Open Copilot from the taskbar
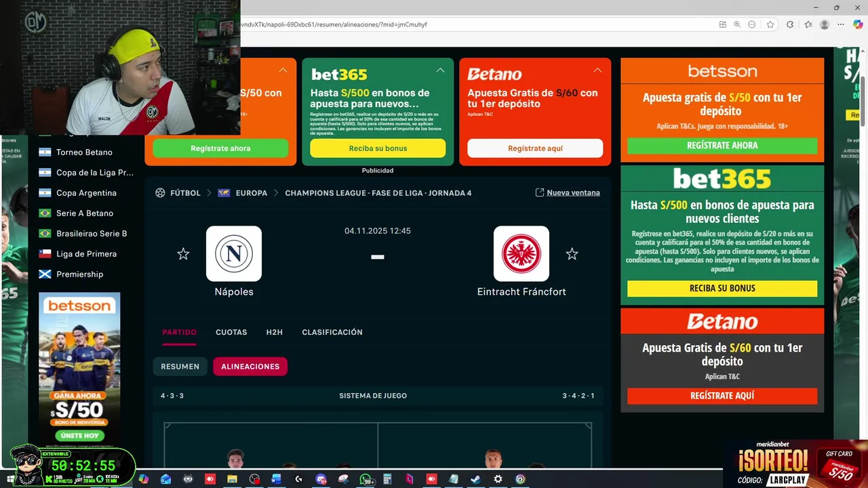868x488 pixels. (144, 479)
